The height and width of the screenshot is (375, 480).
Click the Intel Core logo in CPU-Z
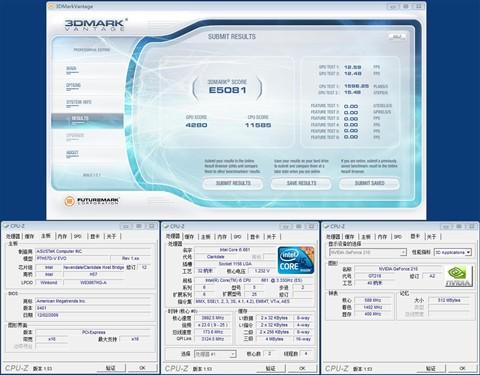[x=296, y=260]
